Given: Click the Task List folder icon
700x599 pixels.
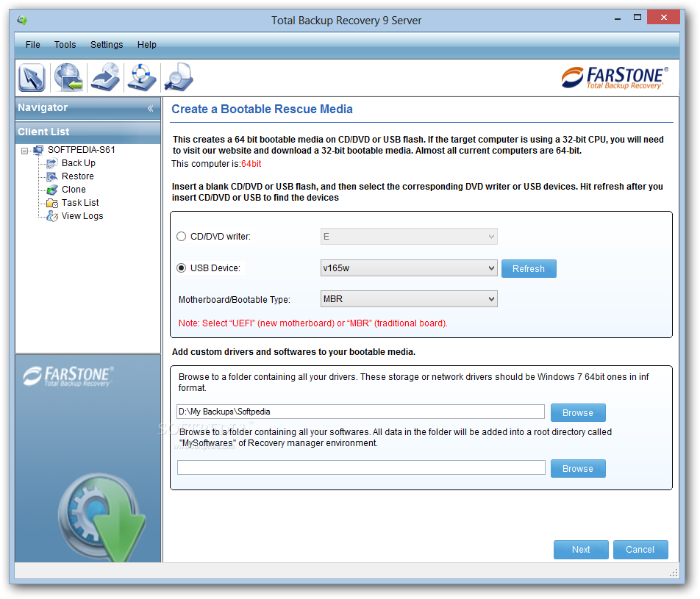Looking at the screenshot, I should (52, 203).
